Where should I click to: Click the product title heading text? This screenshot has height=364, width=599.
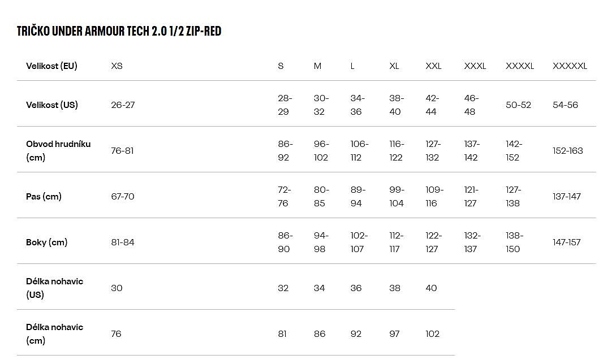119,31
